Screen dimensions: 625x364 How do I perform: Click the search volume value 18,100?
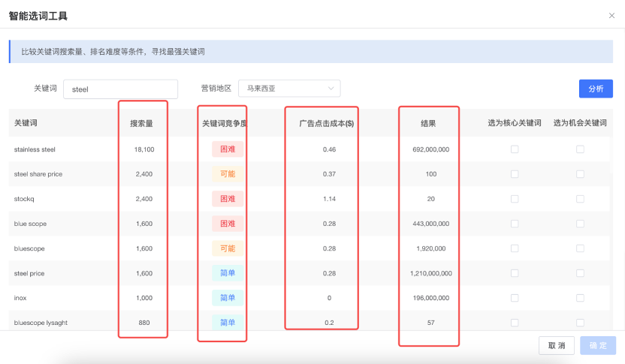coord(144,149)
